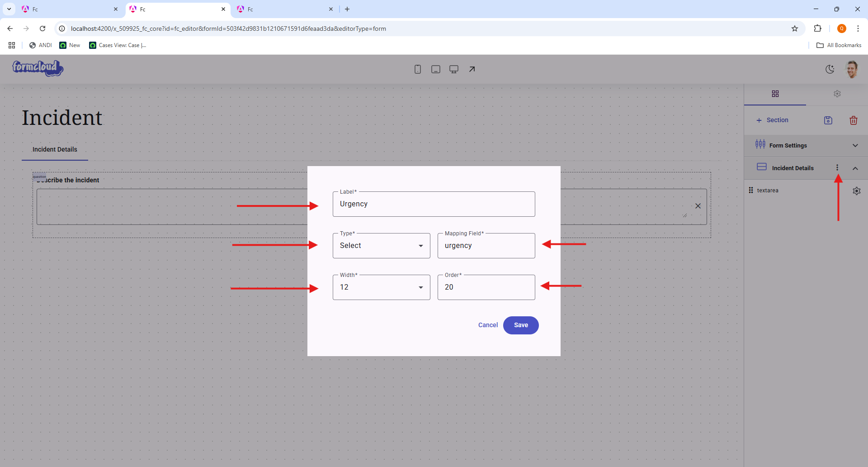Viewport: 868px width, 467px height.
Task: Select the mobile device preview icon
Action: point(418,69)
